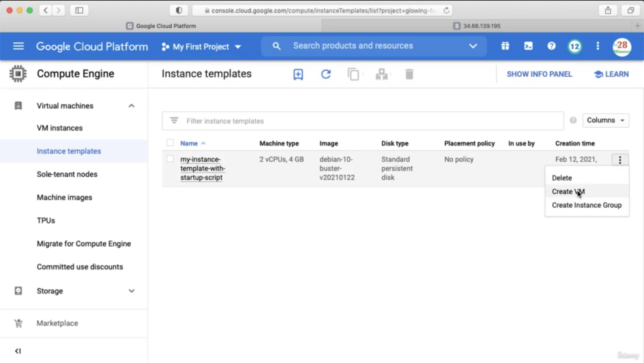Click the create instance group toolbar icon
The width and height of the screenshot is (644, 363).
381,74
